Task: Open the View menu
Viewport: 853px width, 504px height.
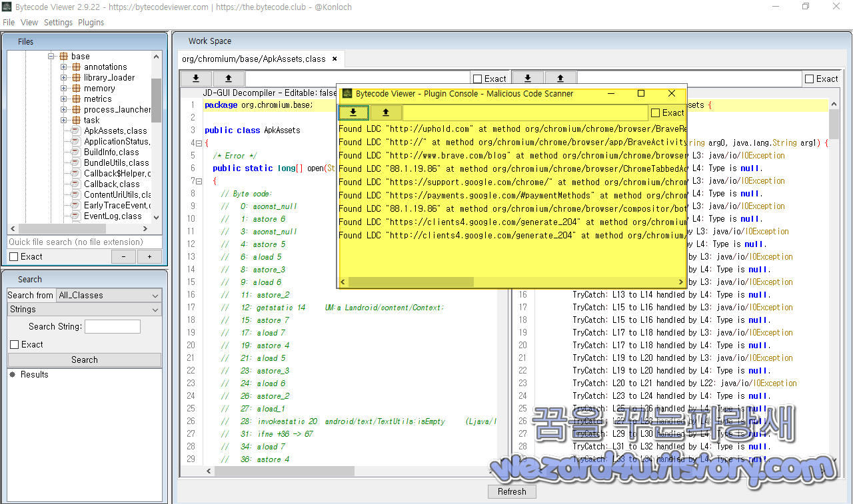Action: pos(29,23)
